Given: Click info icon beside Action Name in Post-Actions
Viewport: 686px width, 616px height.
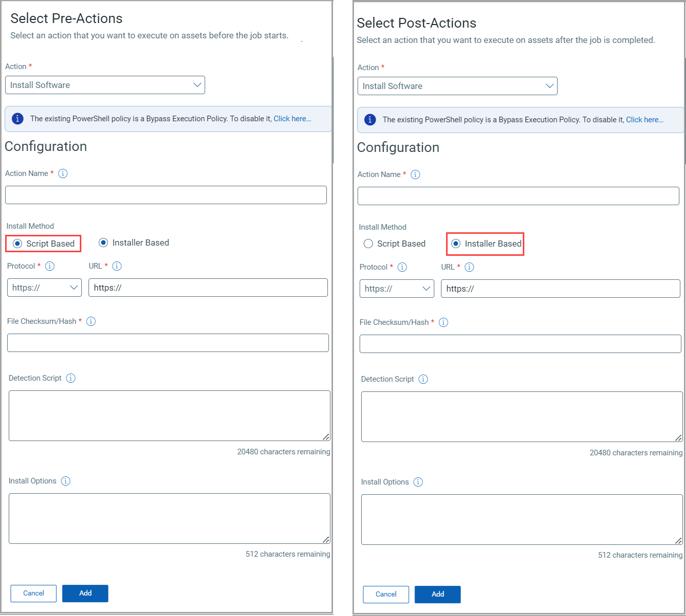Looking at the screenshot, I should 415,174.
